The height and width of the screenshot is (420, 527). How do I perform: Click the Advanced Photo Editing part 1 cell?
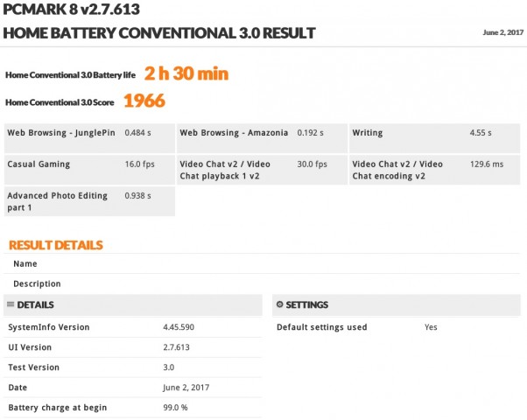point(89,201)
